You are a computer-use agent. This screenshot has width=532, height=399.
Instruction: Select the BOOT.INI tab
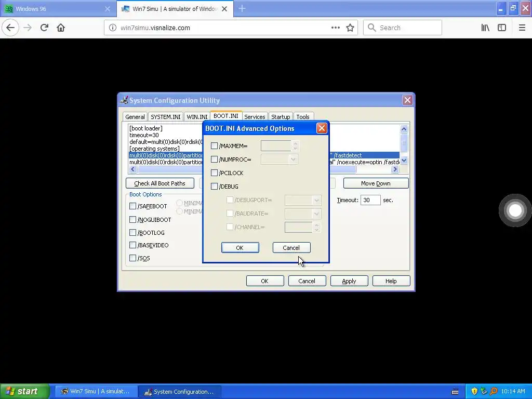[225, 116]
